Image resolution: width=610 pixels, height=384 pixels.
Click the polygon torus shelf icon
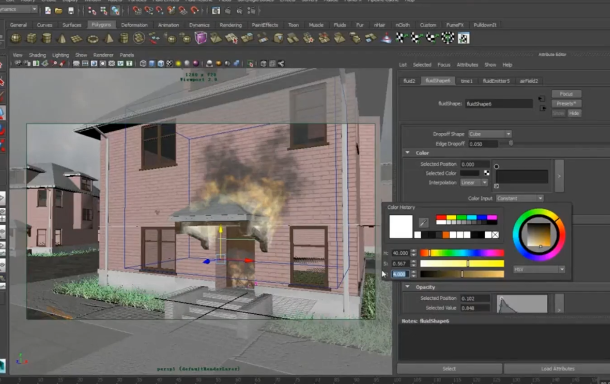(93, 39)
